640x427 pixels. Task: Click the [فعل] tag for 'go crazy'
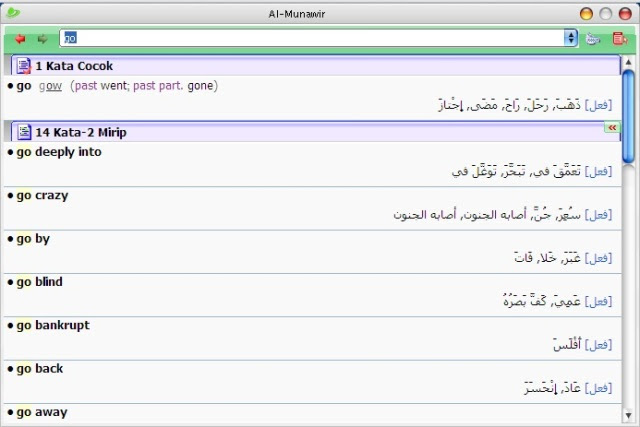pos(598,215)
